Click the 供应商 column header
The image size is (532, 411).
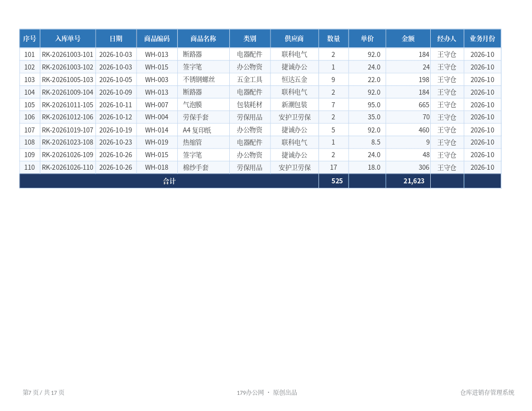click(x=294, y=39)
